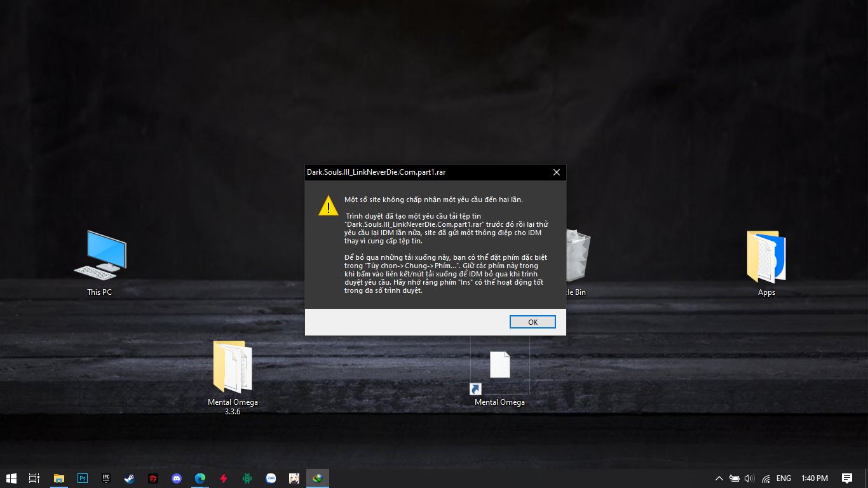The width and height of the screenshot is (868, 488).
Task: Expand the hidden system tray icons
Action: [x=719, y=478]
